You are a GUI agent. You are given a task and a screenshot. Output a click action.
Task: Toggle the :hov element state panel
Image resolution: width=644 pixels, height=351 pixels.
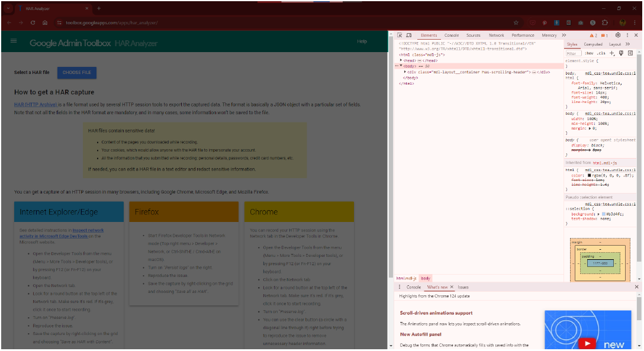click(x=588, y=53)
